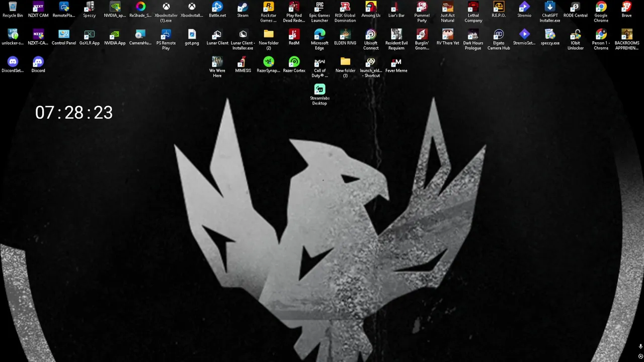Launch GoXLR App
644x362 pixels.
point(90,37)
